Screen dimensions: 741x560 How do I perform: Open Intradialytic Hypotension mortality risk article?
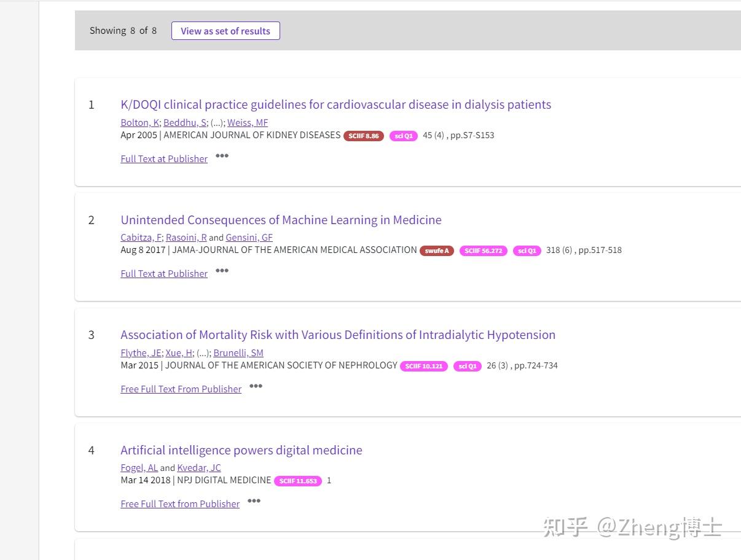click(x=338, y=335)
